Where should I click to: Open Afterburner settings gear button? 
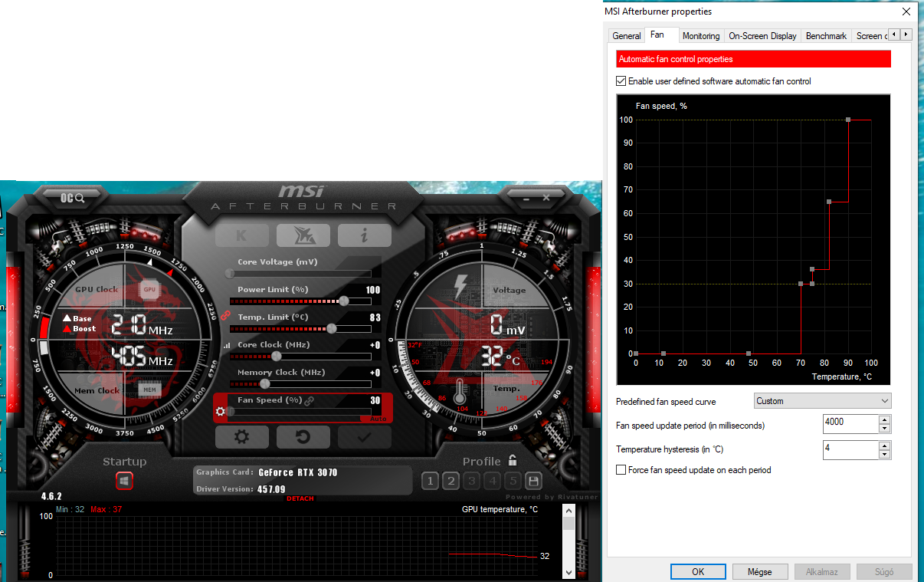pos(241,437)
